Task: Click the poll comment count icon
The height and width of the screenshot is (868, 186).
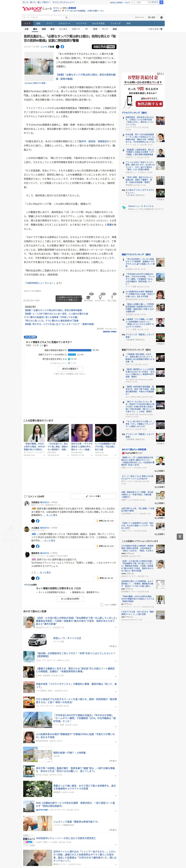Action: pos(42,345)
